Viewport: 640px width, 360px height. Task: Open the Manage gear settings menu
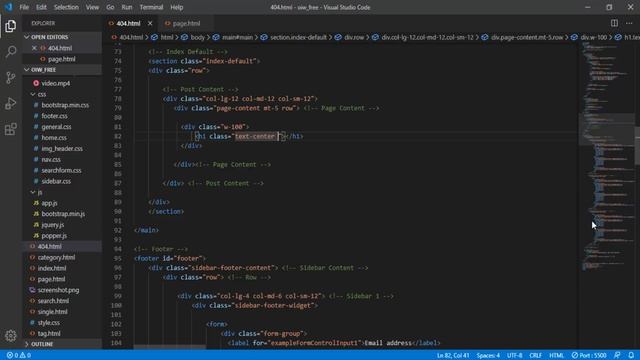click(11, 336)
